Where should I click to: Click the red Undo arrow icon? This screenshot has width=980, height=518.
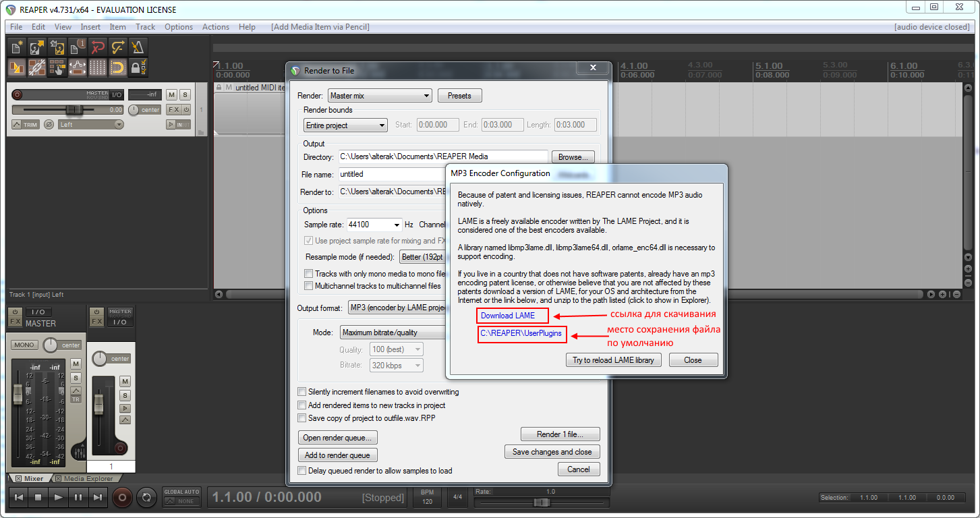(x=98, y=47)
